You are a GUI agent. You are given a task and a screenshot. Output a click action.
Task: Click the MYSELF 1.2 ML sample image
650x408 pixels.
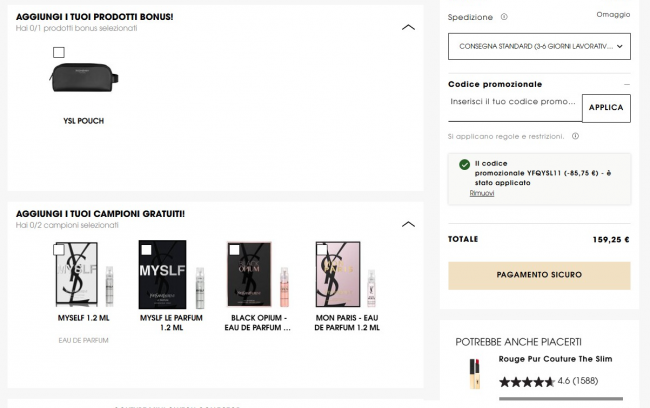coord(83,274)
